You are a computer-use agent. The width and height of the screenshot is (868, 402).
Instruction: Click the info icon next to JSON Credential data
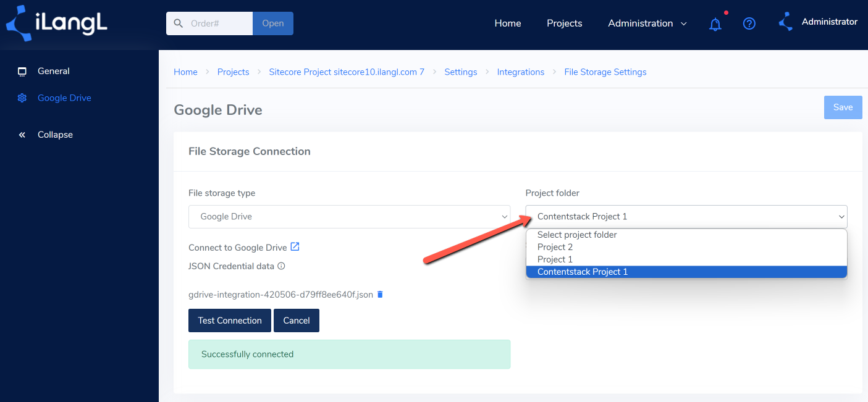281,266
